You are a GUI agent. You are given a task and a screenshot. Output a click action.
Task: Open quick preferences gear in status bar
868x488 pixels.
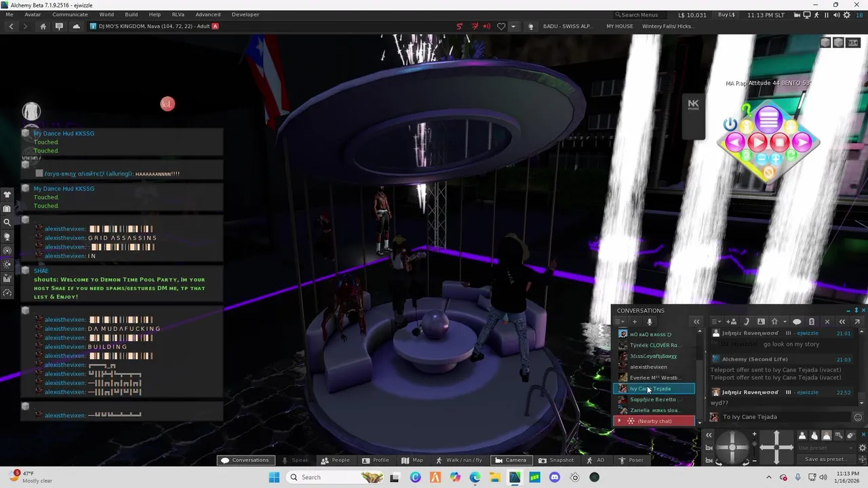pyautogui.click(x=846, y=14)
